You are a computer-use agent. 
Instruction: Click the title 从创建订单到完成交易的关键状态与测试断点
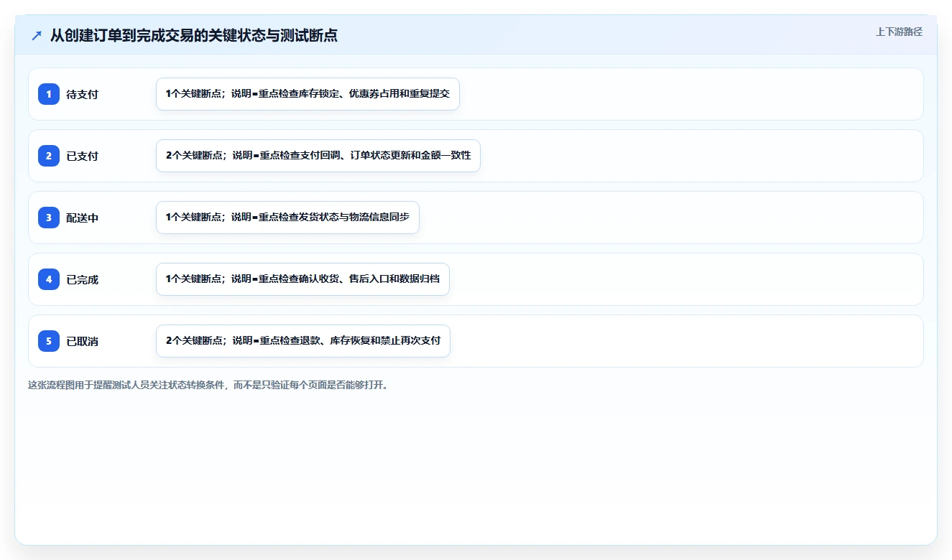click(x=194, y=36)
